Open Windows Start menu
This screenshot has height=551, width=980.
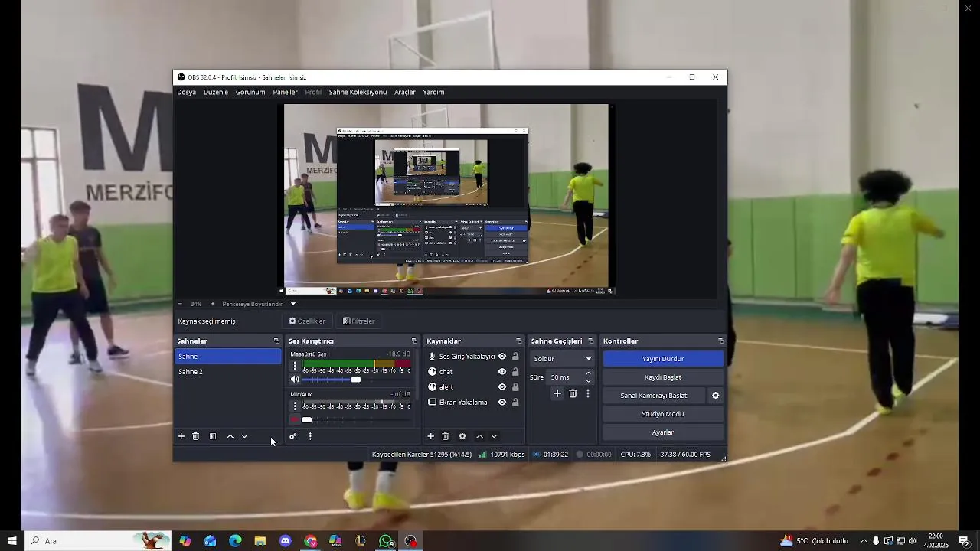pos(11,541)
